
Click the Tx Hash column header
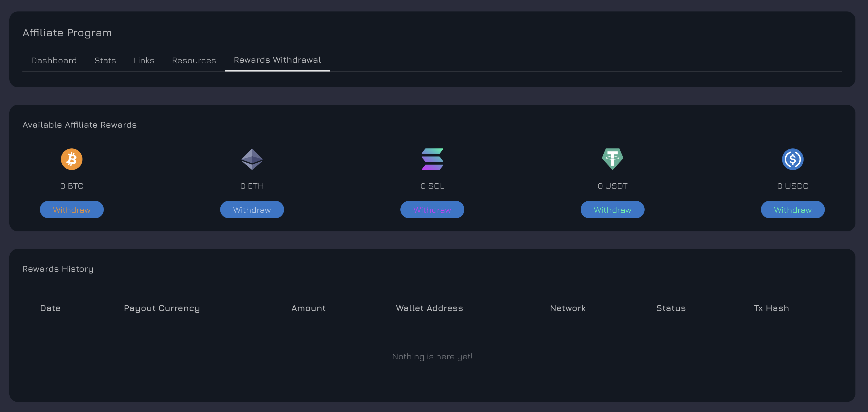pyautogui.click(x=770, y=308)
